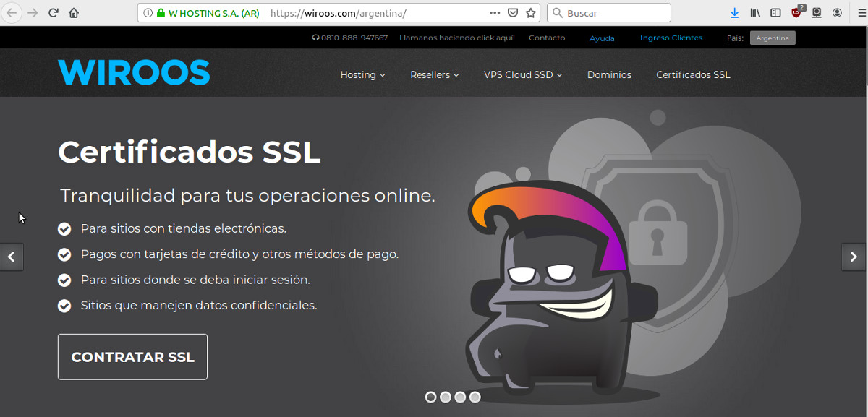
Task: Advance the slider with the next arrow
Action: (x=854, y=257)
